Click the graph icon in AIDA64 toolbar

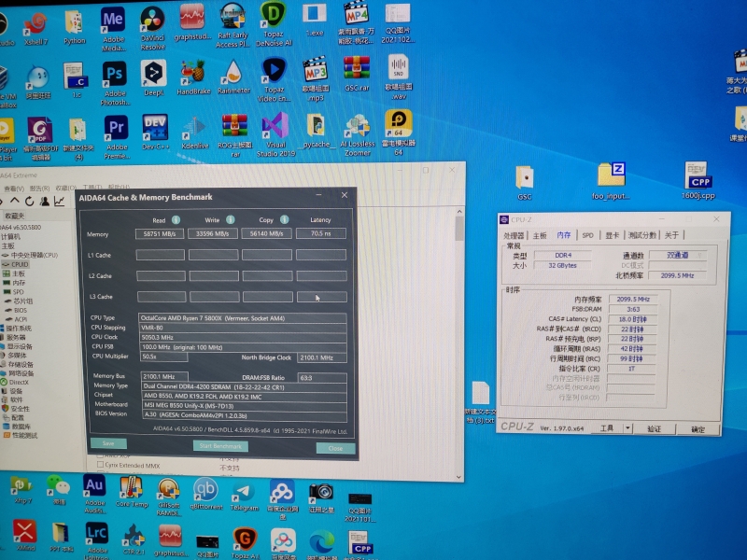coord(60,201)
